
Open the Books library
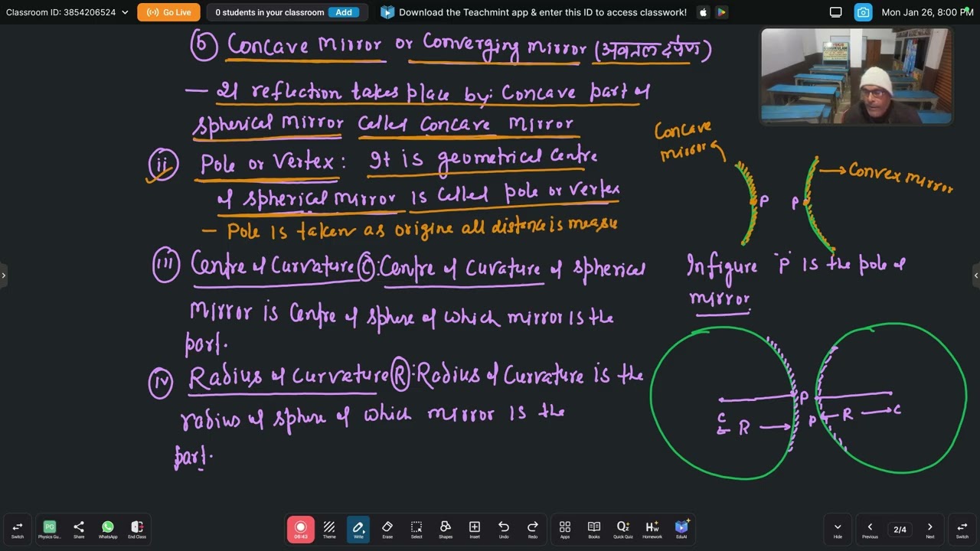click(594, 530)
